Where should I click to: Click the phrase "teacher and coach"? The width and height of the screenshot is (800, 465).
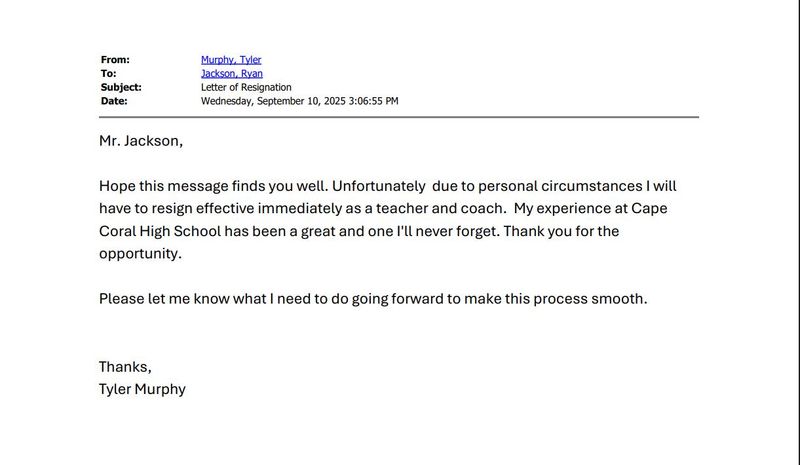(433, 208)
